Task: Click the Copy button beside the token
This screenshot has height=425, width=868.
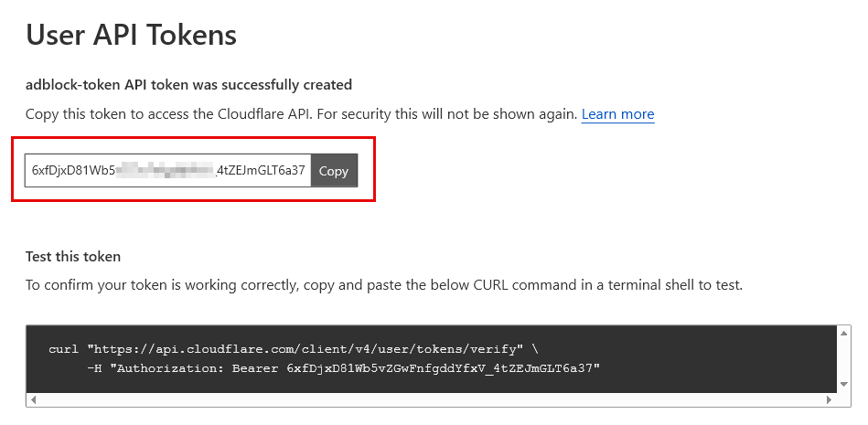Action: [x=334, y=171]
